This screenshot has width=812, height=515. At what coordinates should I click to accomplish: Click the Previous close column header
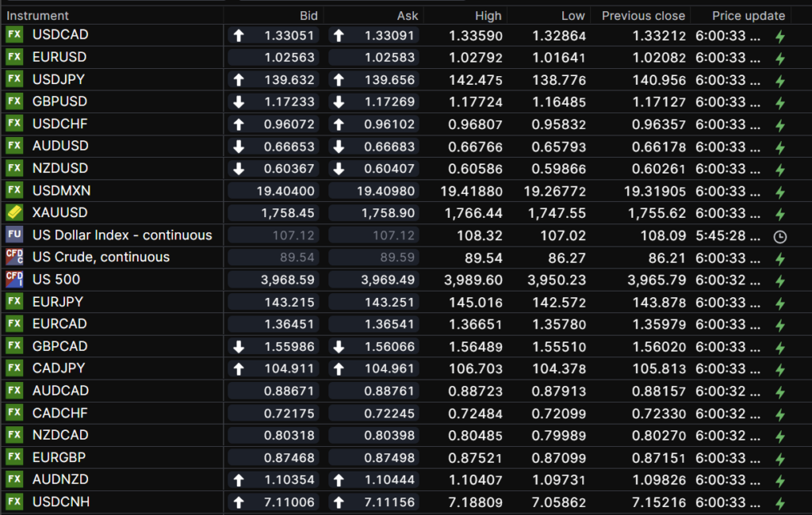point(642,16)
